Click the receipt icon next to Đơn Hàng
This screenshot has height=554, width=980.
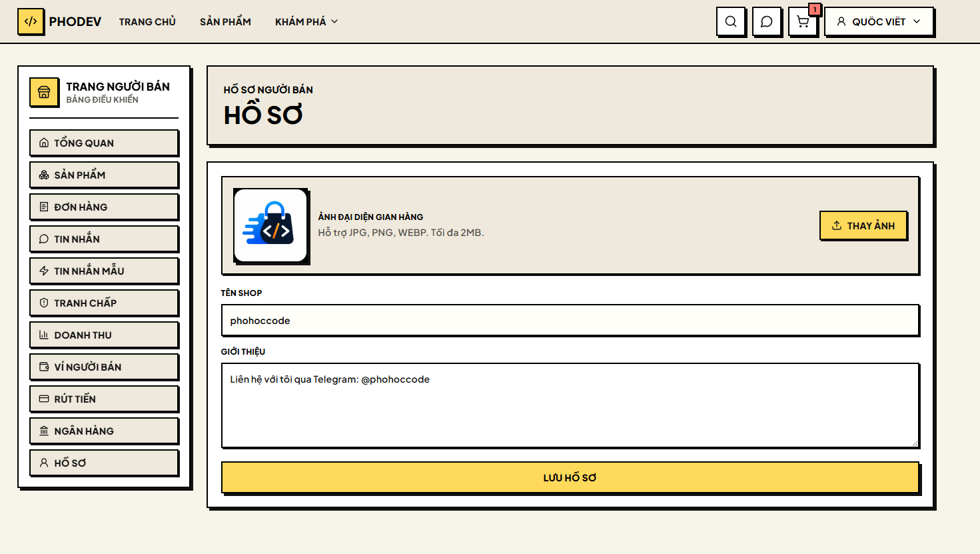[x=44, y=207]
